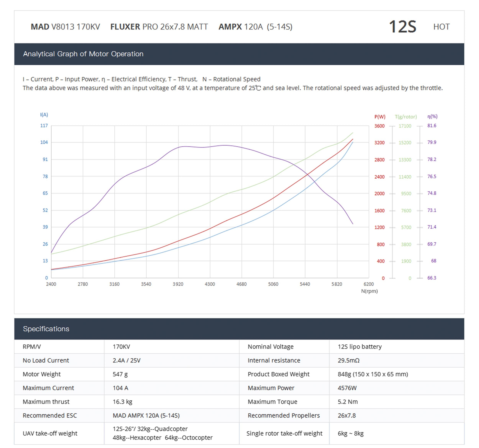Image resolution: width=479 pixels, height=448 pixels.
Task: Click the 104 A Maximum Current value
Action: pos(120,388)
